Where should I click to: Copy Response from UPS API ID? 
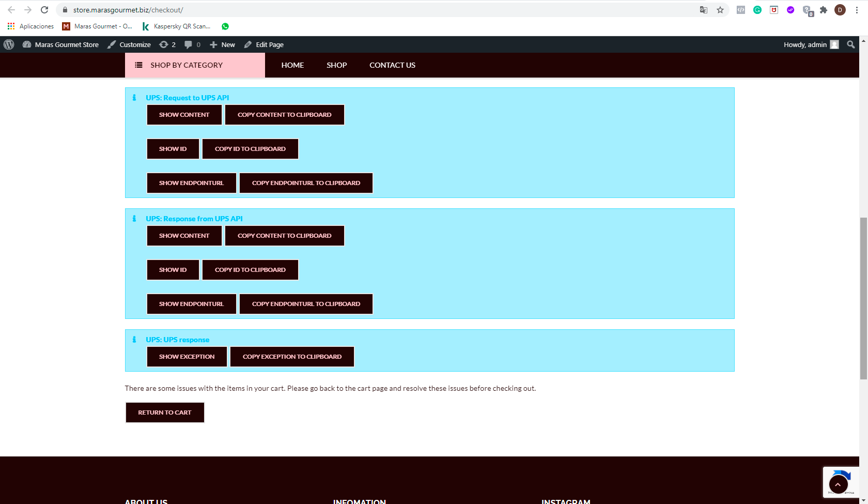point(251,270)
